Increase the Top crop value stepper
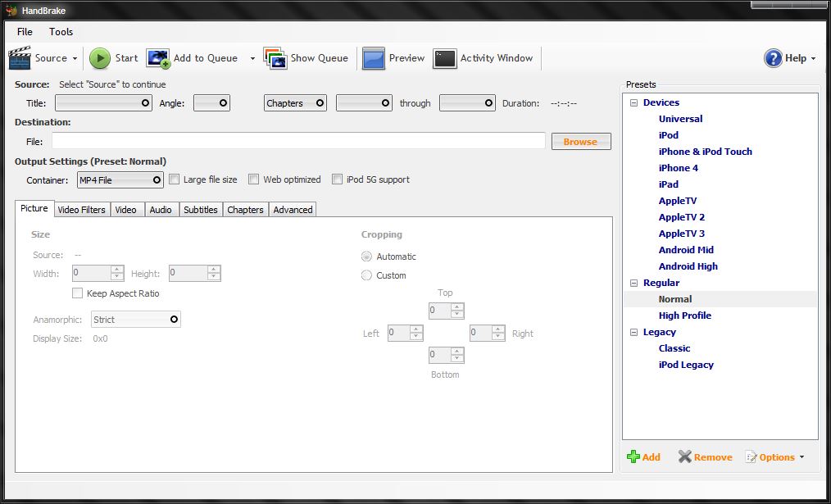 pos(456,306)
